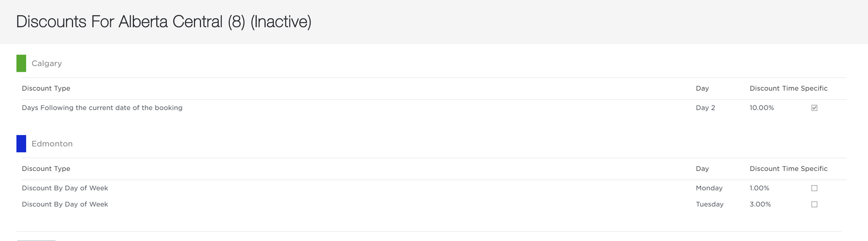Screen dimensions: 868x241
Task: Check Time Specific box for Tuesday discount
Action: tap(814, 204)
